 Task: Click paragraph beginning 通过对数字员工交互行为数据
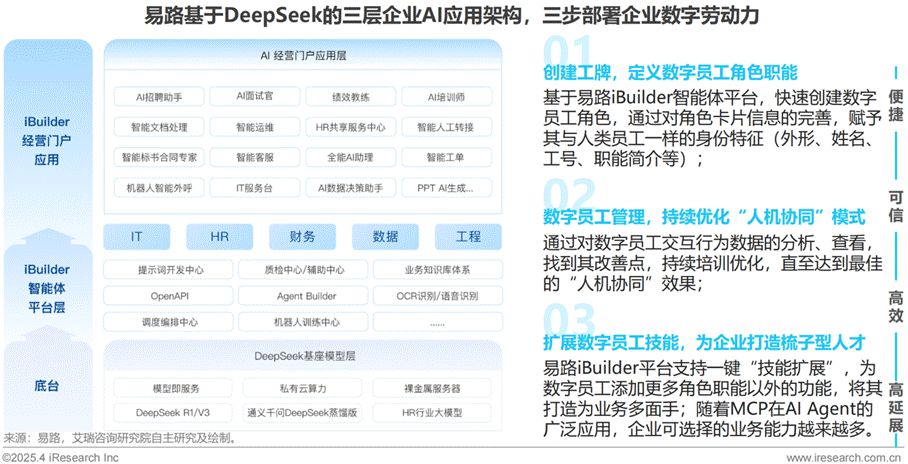point(712,262)
